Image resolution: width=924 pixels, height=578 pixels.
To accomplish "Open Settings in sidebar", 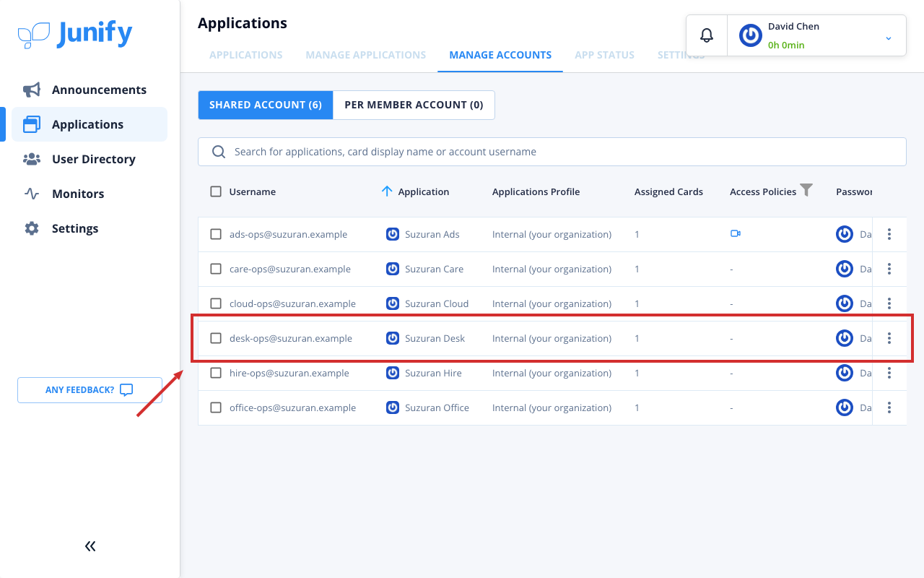I will [x=90, y=228].
